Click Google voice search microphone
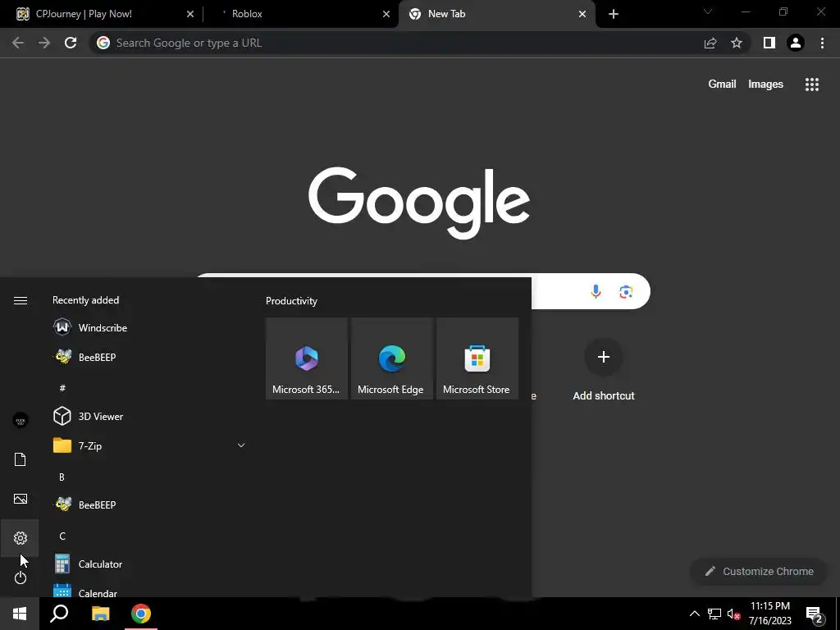Image resolution: width=840 pixels, height=630 pixels. click(x=596, y=291)
